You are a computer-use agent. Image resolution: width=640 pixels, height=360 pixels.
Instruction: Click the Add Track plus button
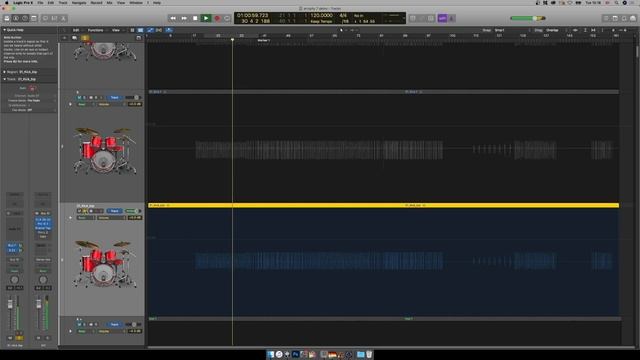64,38
